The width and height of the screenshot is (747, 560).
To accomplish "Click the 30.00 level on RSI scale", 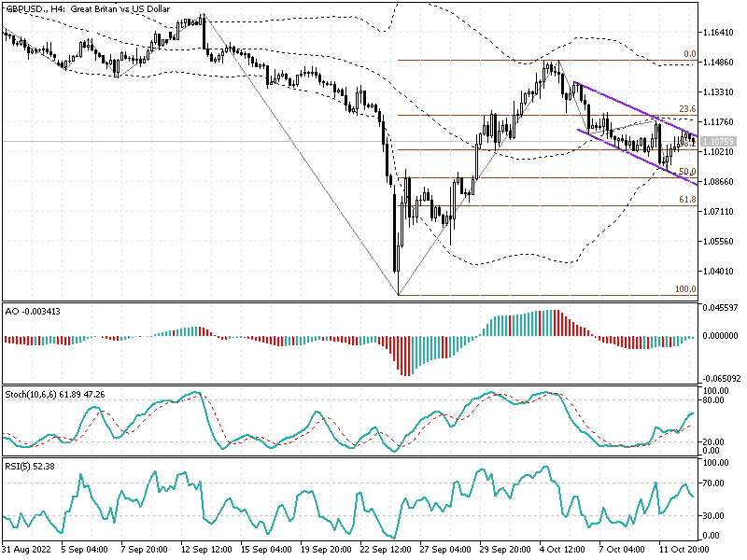I will (712, 514).
